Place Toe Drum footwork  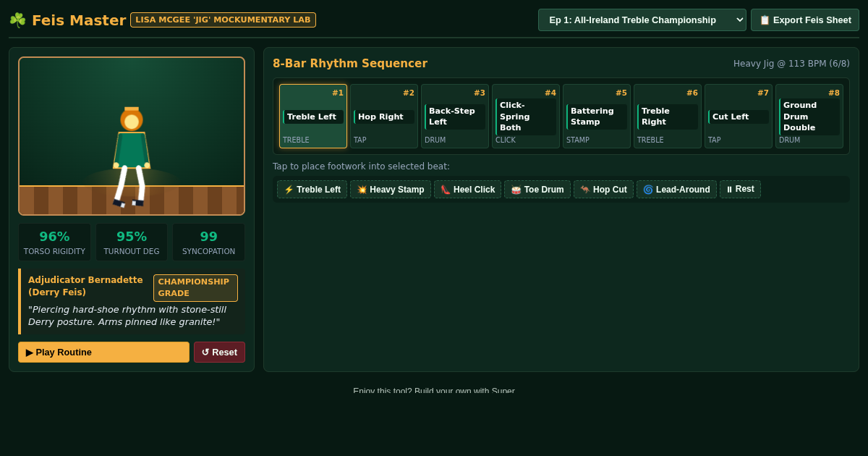(x=537, y=190)
